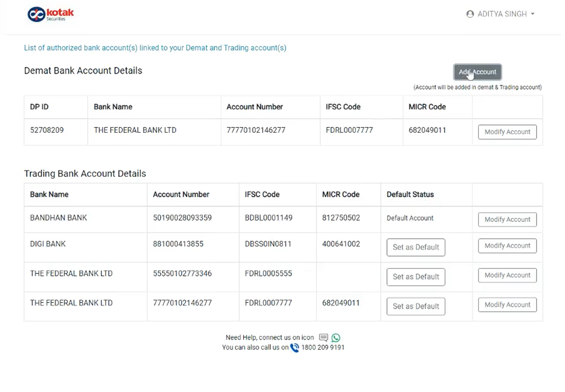This screenshot has height=392, width=565.
Task: Click IFSC code DBSS0IN0811
Action: click(x=268, y=244)
